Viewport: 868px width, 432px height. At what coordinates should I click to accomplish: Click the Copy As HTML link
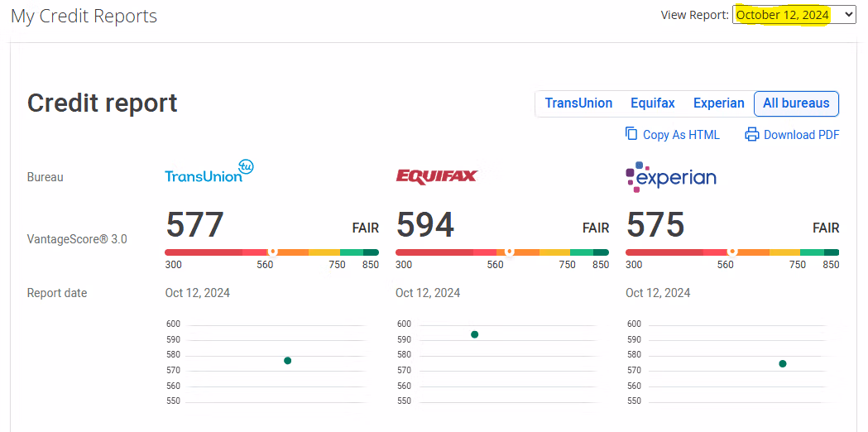click(681, 135)
